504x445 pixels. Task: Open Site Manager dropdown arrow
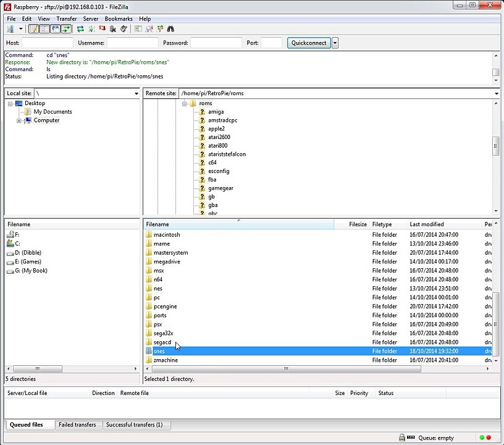[x=20, y=29]
